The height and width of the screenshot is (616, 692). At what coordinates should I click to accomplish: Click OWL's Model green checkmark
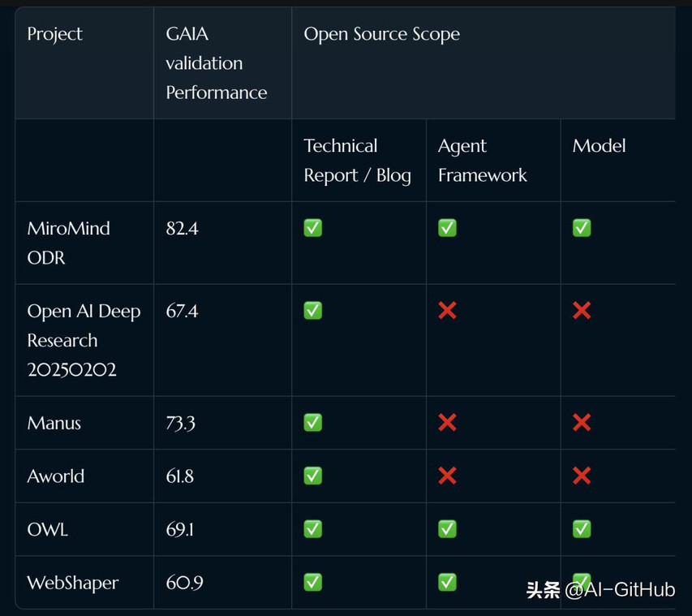pyautogui.click(x=582, y=529)
